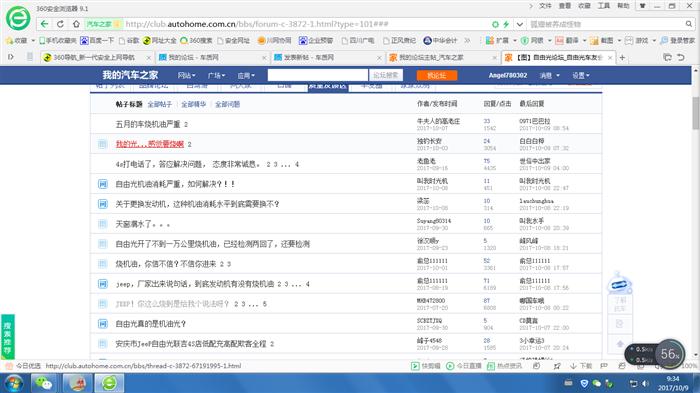Click the back-to-top arrow on page sidebar
The height and width of the screenshot is (393, 700).
[620, 344]
